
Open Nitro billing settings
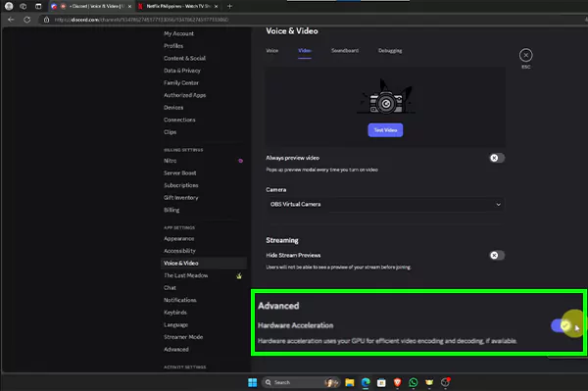coord(170,161)
